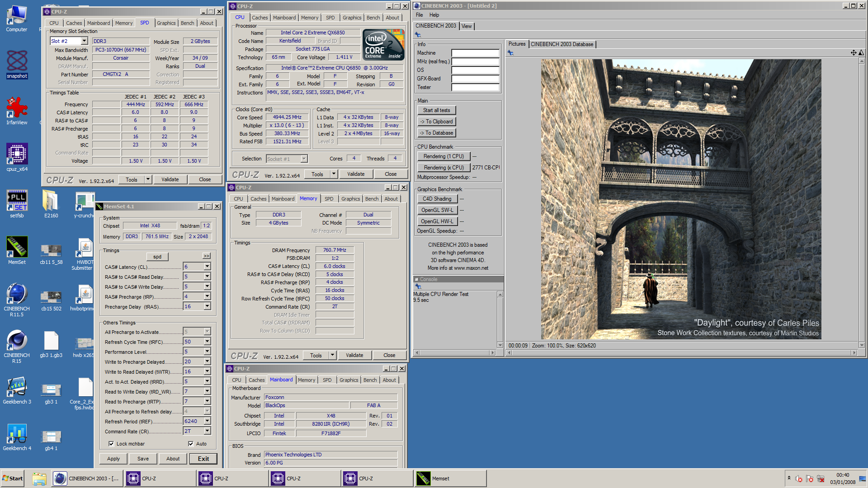Open the E2160 folder icon
The image size is (868, 488).
pos(51,204)
